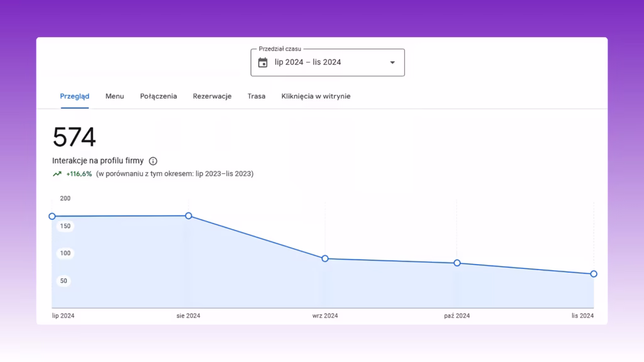Image resolution: width=644 pixels, height=362 pixels.
Task: Click the calendar icon in date range field
Action: point(263,62)
